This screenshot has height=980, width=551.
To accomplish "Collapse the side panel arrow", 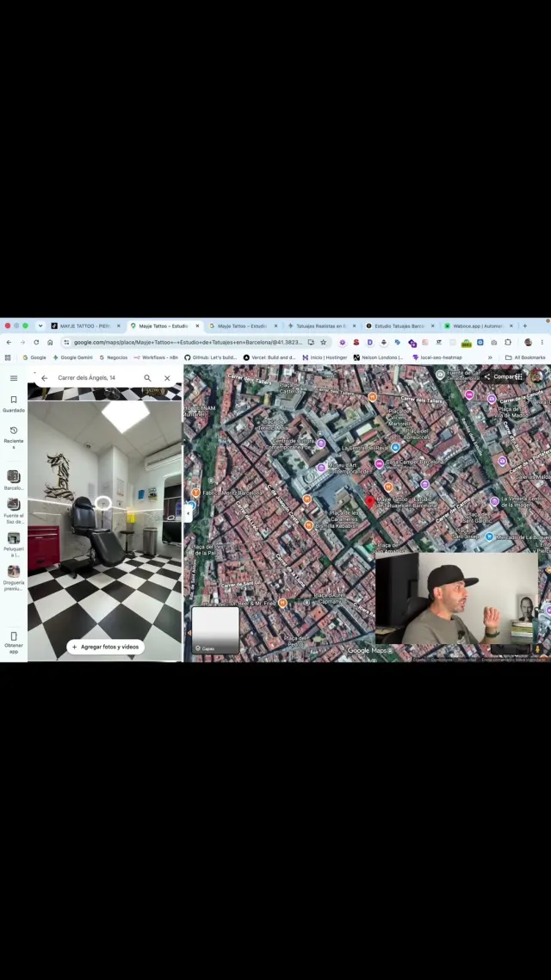I will point(188,512).
